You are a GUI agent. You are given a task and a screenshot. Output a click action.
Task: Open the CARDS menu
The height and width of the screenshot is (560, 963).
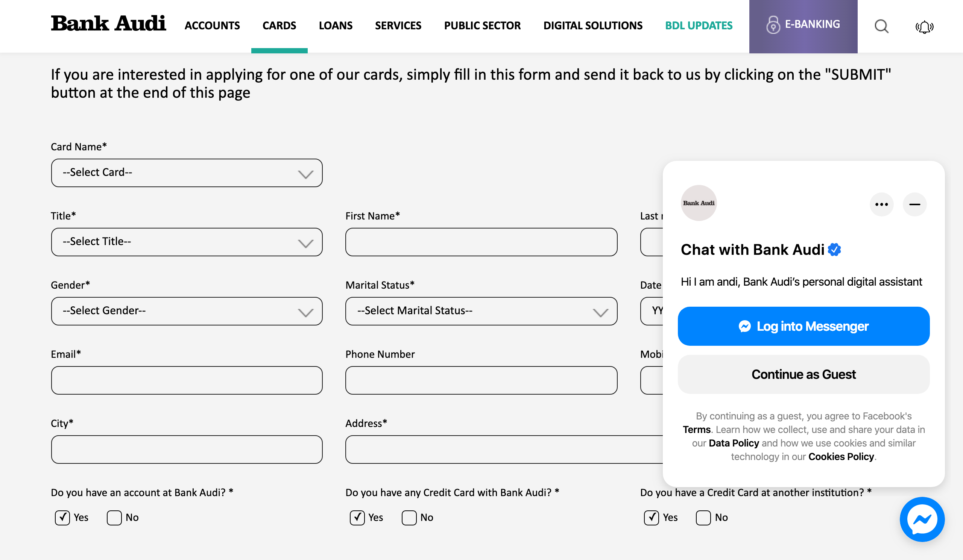pos(279,26)
